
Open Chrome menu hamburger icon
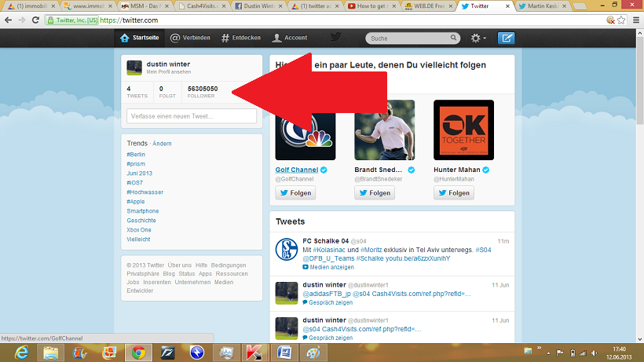[x=633, y=19]
